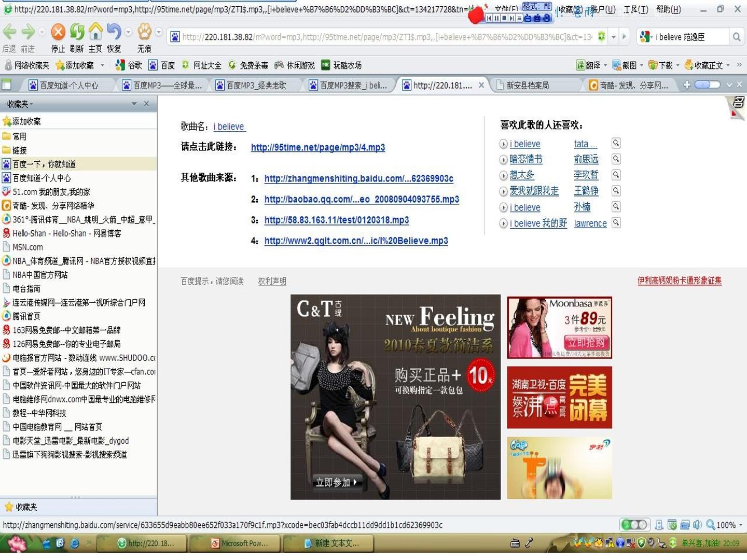Open source 2 baobao.qq.com link
This screenshot has height=560, width=747.
[x=362, y=200]
